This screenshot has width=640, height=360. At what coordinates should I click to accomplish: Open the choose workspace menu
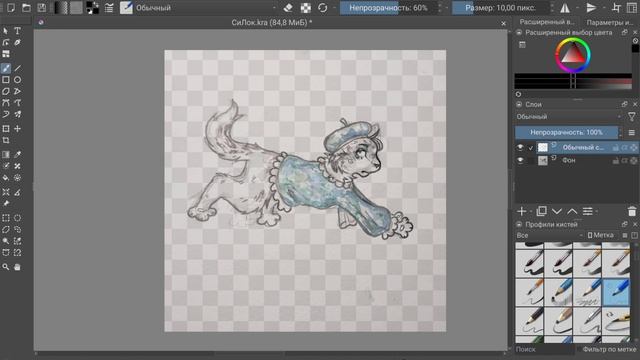coord(632,8)
